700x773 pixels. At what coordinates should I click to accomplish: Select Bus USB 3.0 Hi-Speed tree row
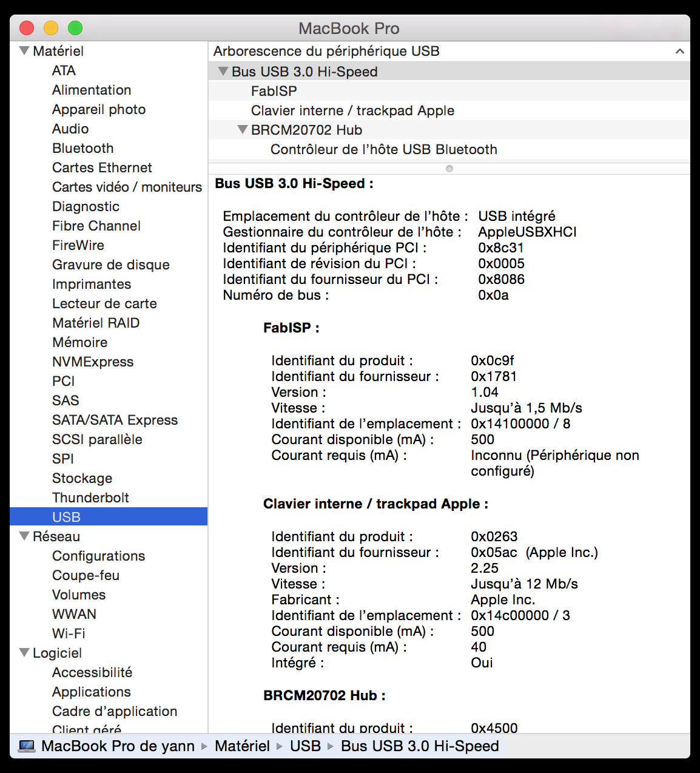point(449,72)
